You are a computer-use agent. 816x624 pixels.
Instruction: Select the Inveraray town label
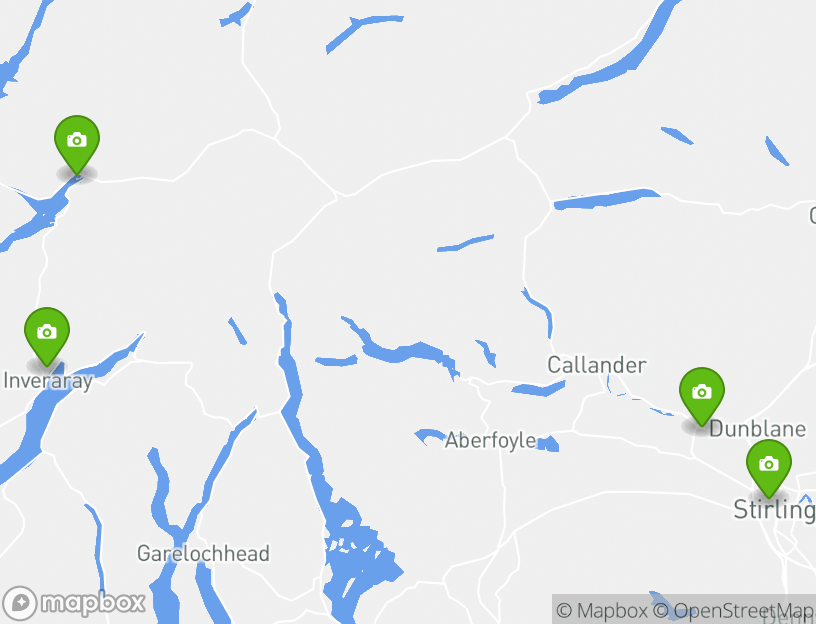coord(48,380)
